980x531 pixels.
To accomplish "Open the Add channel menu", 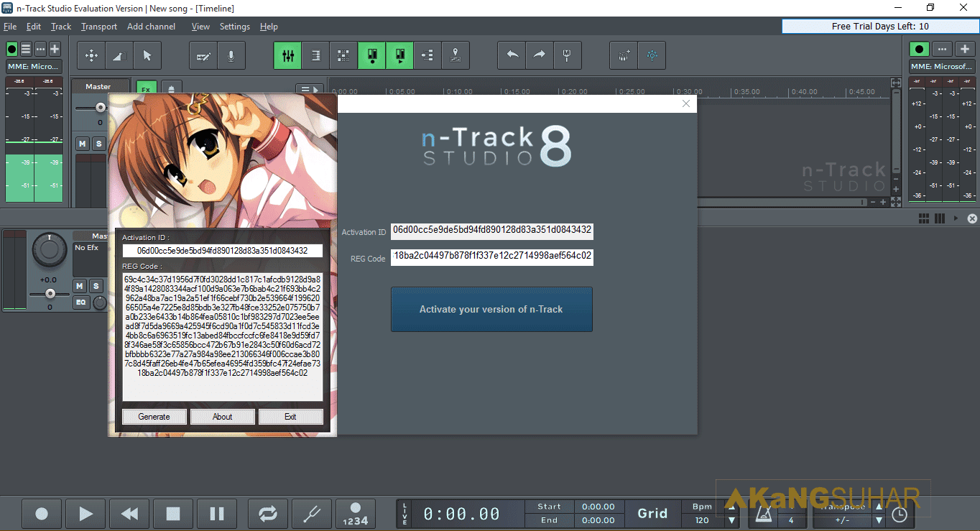I will pyautogui.click(x=151, y=27).
